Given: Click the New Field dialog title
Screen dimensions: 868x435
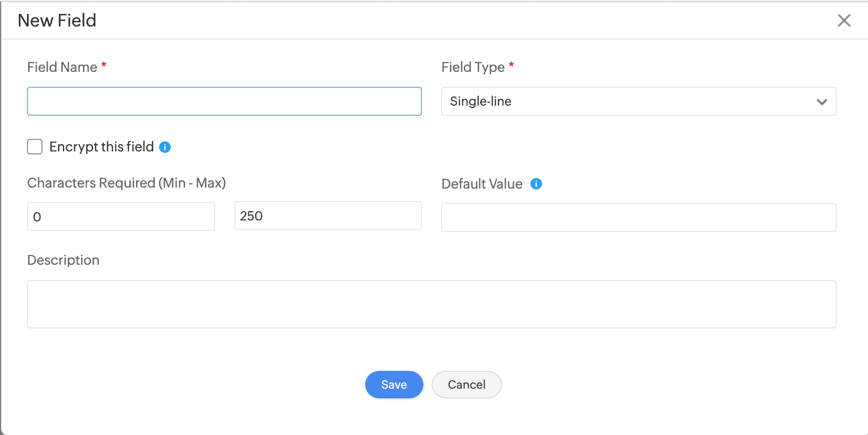Looking at the screenshot, I should coord(57,20).
